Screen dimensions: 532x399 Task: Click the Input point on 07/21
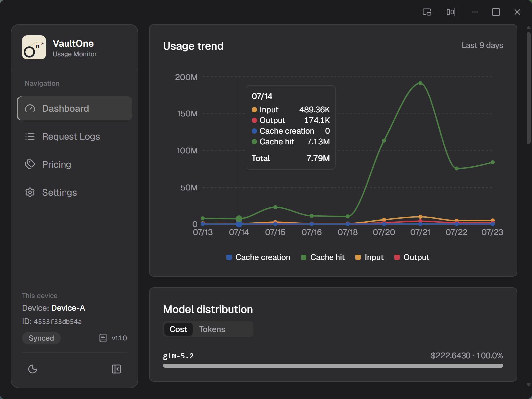tap(420, 217)
